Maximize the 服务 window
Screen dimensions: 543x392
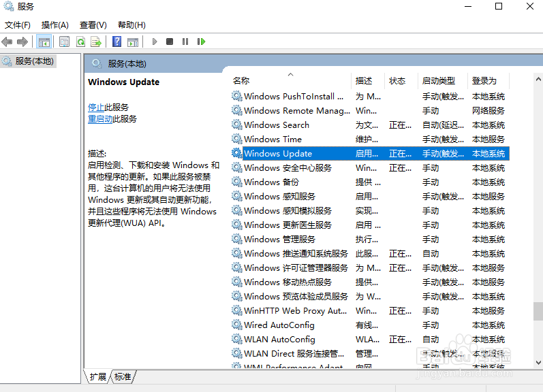coord(499,6)
